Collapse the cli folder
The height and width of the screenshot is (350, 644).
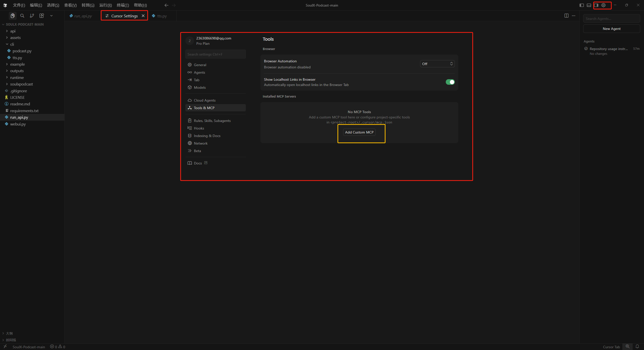[x=12, y=44]
